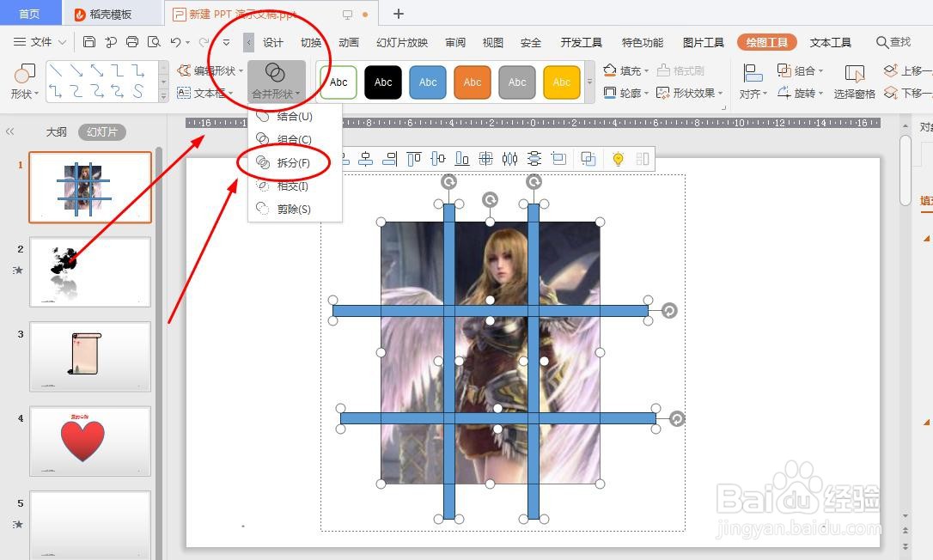933x560 pixels.
Task: Add a new document tab with plus
Action: pyautogui.click(x=399, y=13)
